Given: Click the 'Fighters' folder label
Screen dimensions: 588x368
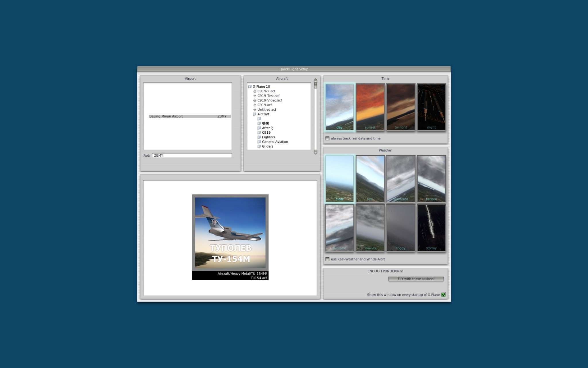Looking at the screenshot, I should tap(268, 137).
